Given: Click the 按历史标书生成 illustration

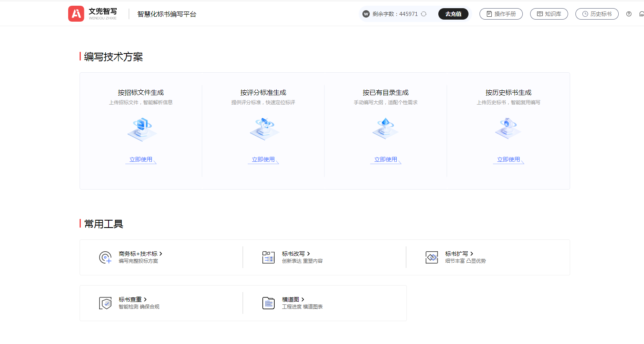Looking at the screenshot, I should [x=508, y=129].
